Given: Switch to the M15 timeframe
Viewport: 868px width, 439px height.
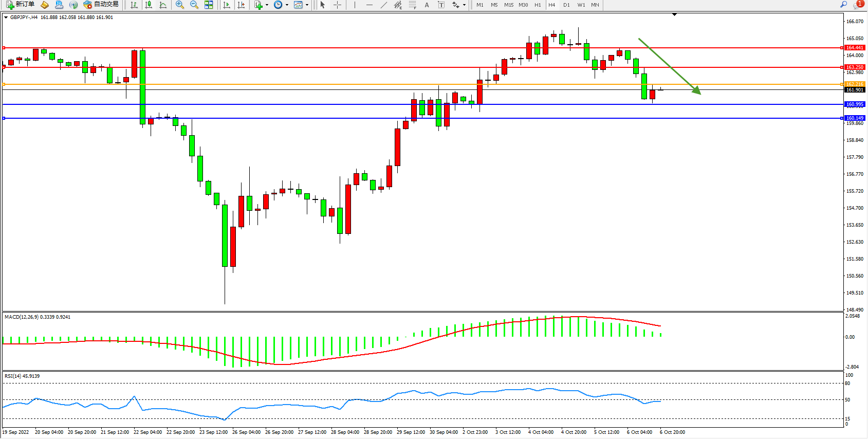Looking at the screenshot, I should pos(508,5).
